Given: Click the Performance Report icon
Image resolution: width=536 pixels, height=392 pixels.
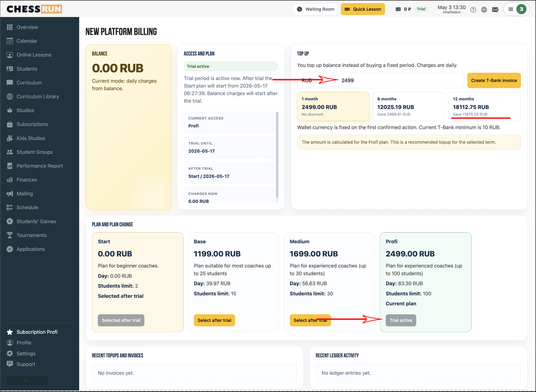Looking at the screenshot, I should click(10, 166).
